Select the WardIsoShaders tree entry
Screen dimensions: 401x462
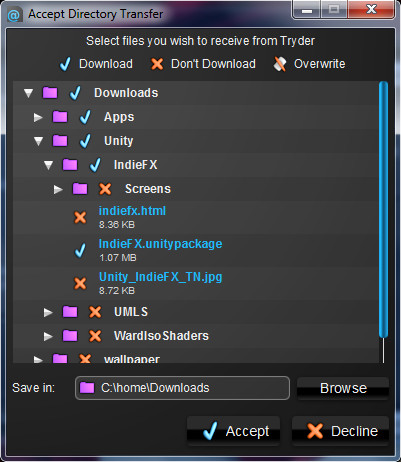(161, 336)
